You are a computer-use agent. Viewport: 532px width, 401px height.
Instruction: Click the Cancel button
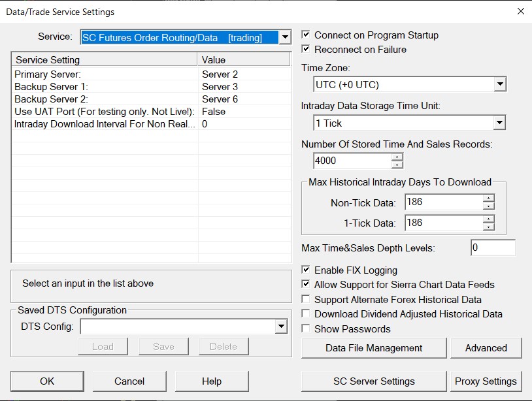click(x=129, y=381)
